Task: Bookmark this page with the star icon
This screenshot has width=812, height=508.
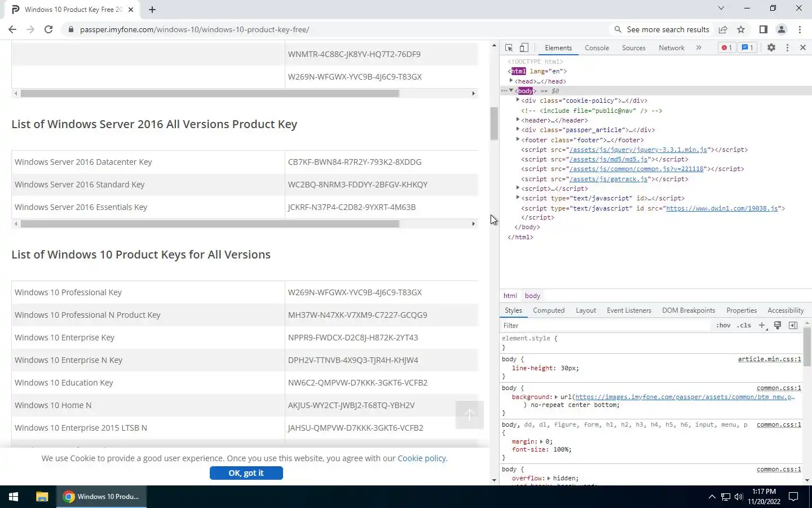Action: click(741, 29)
